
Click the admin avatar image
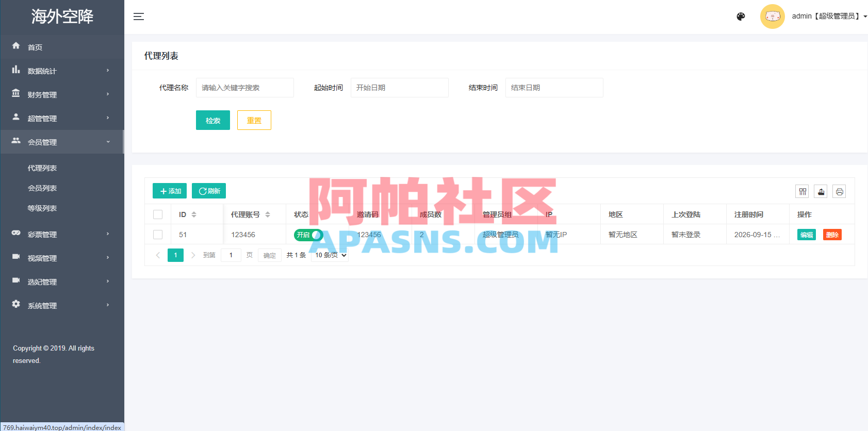pyautogui.click(x=772, y=16)
